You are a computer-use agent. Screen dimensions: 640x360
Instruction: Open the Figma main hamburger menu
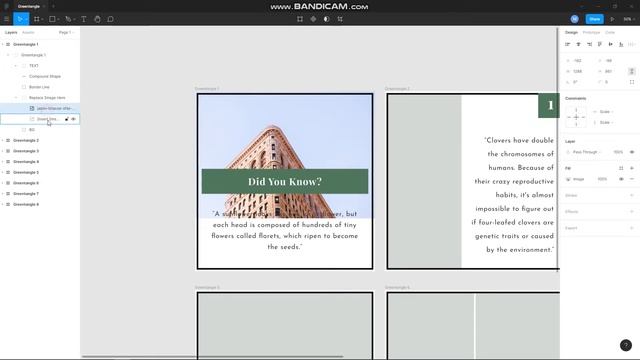(6, 19)
